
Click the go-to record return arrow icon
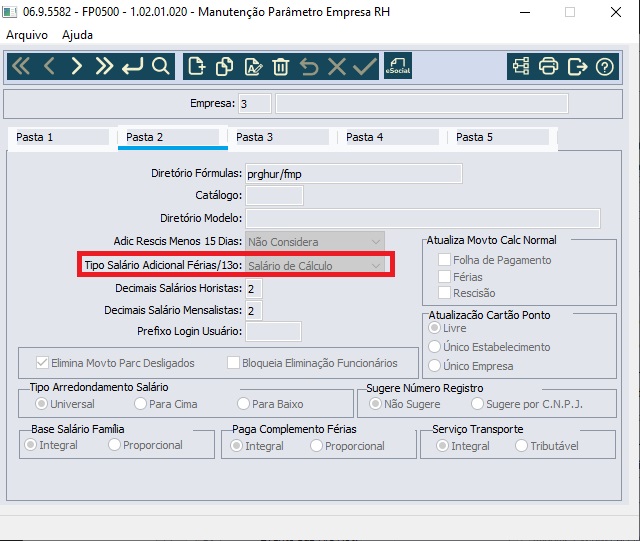point(133,66)
